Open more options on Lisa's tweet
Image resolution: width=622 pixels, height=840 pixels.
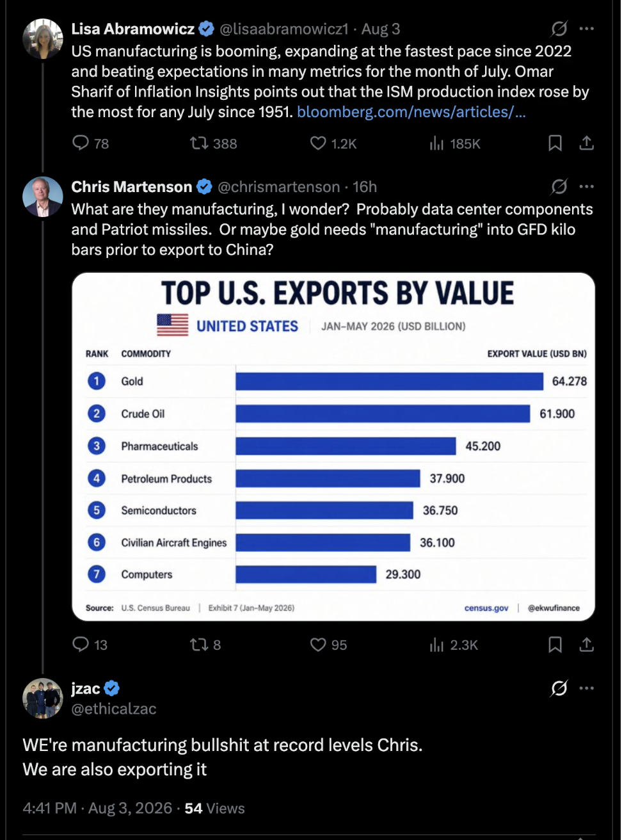tap(586, 29)
